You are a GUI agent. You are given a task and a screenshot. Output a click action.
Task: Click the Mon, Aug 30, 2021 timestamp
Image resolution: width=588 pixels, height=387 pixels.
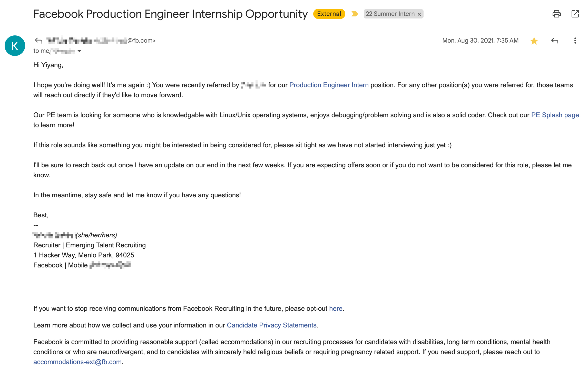point(480,41)
